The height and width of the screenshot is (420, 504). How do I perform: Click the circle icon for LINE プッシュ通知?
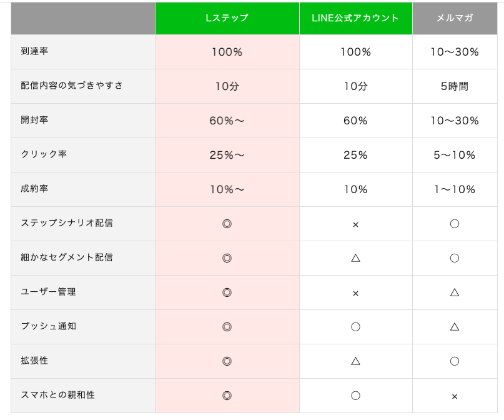355,327
